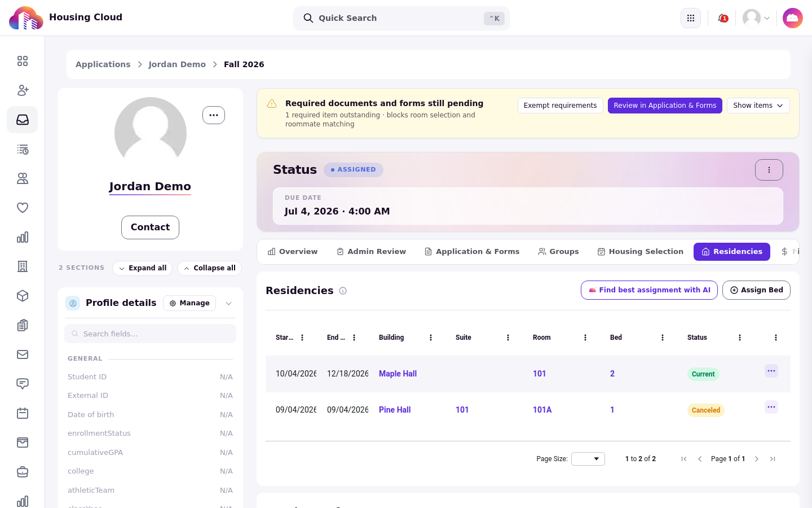Open row actions for Maple Hall residency

point(771,371)
